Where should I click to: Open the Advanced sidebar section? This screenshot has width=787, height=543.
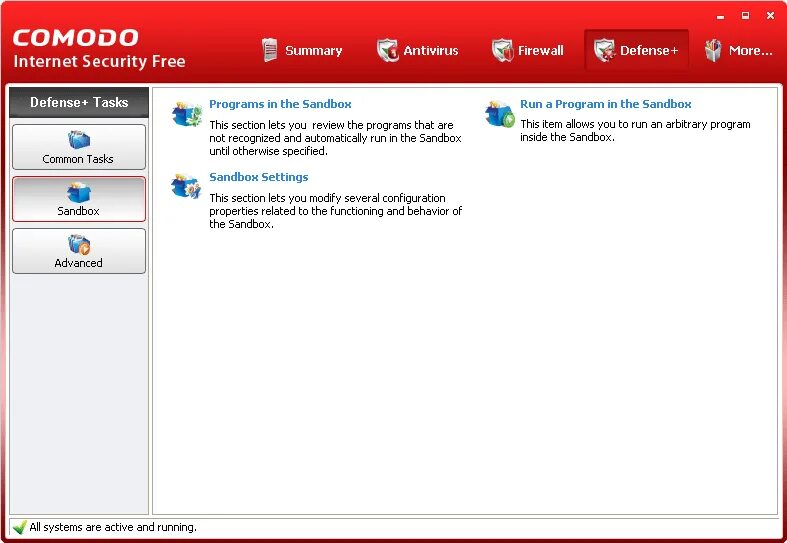79,251
